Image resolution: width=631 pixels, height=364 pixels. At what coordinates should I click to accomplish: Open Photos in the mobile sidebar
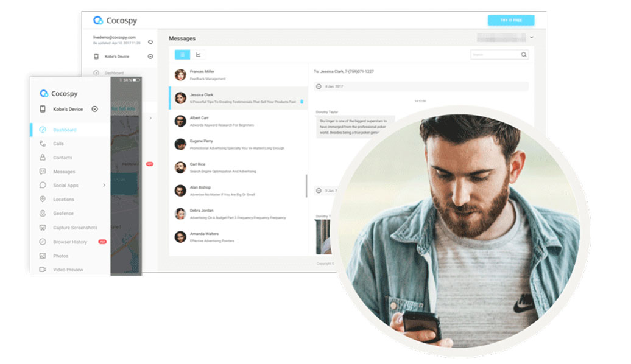pyautogui.click(x=61, y=256)
